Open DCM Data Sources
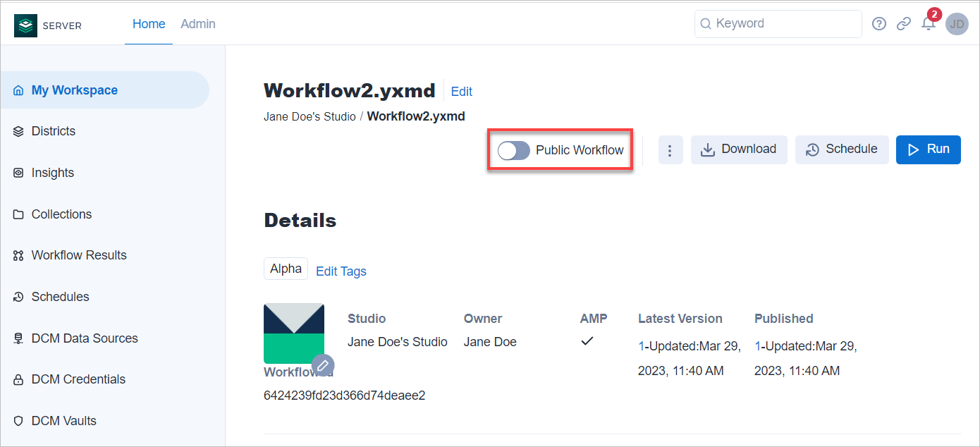This screenshot has height=447, width=980. (85, 338)
